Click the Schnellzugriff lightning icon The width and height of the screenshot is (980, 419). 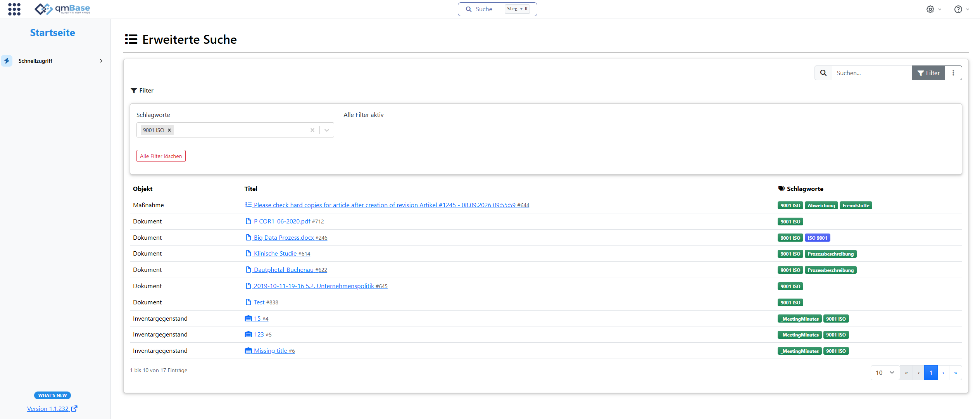click(x=7, y=61)
